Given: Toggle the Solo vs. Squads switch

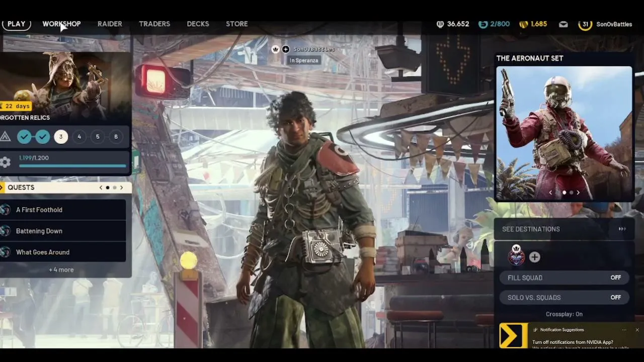Looking at the screenshot, I should 564,298.
